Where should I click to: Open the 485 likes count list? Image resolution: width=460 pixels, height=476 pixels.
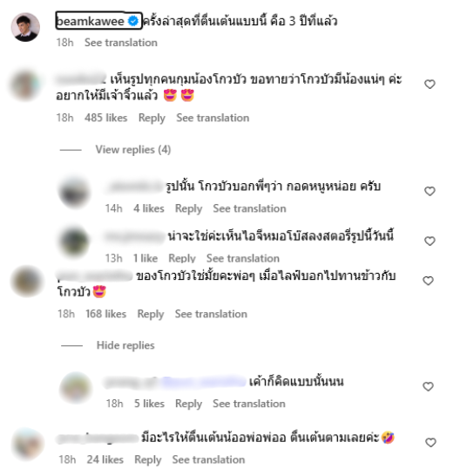[x=106, y=118]
